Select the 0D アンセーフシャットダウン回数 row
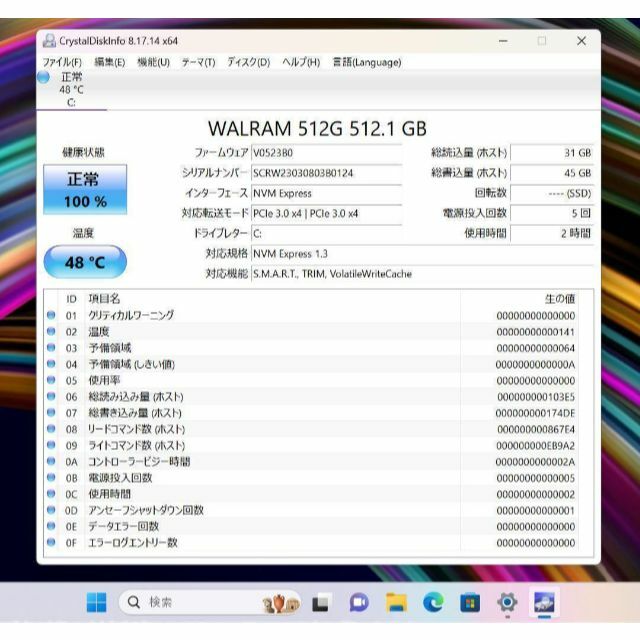This screenshot has width=640, height=640. coord(312,510)
